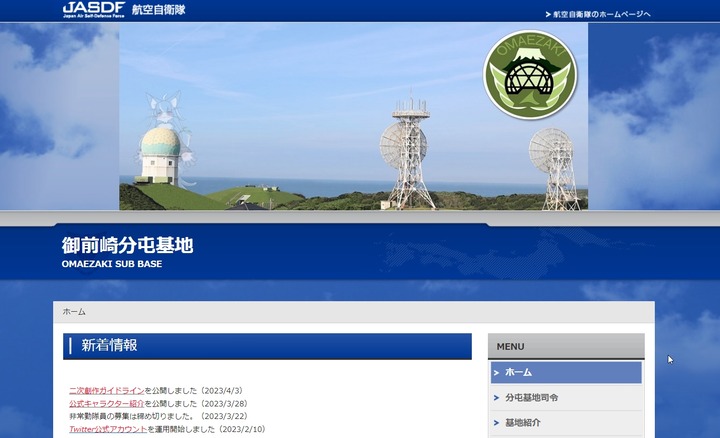Click the OMAEZAKI SUB BASE subtitle
Screen dimensions: 720x438
tap(112, 264)
